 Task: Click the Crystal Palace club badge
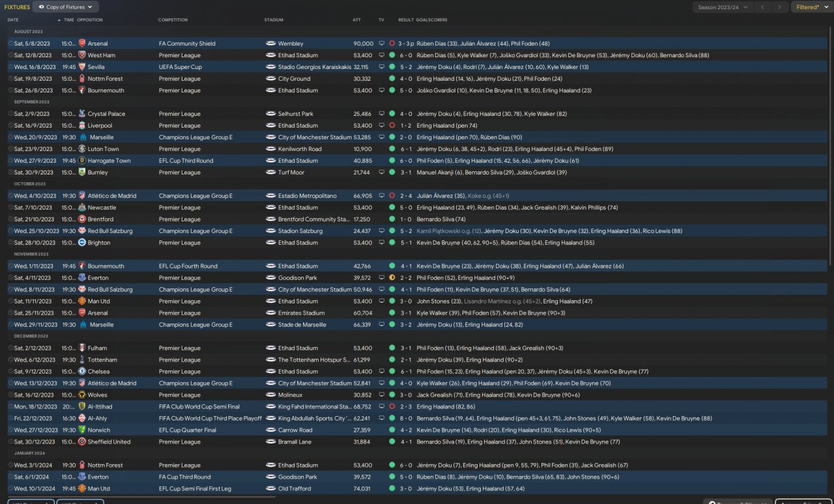point(82,114)
